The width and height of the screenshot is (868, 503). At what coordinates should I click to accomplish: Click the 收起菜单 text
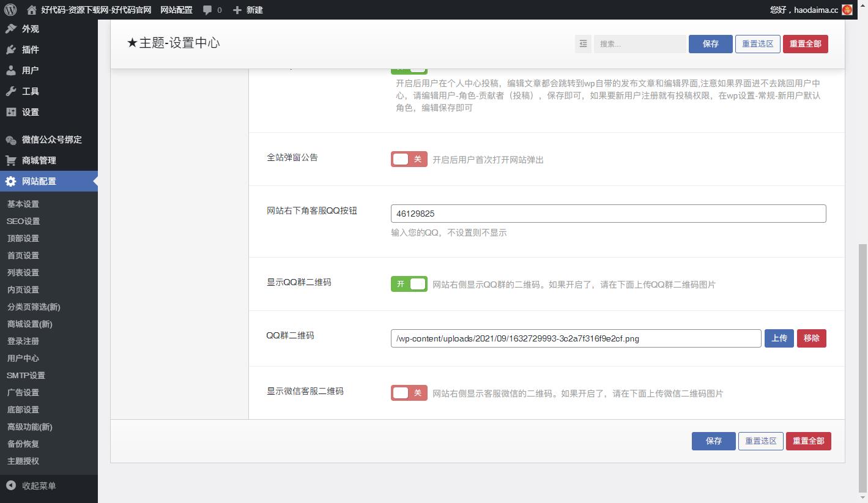pyautogui.click(x=39, y=486)
